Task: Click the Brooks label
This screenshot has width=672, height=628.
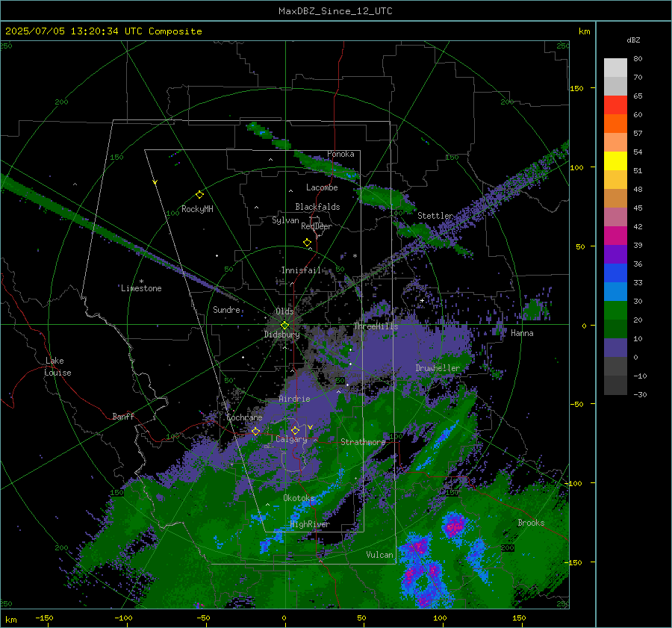Action: (531, 523)
